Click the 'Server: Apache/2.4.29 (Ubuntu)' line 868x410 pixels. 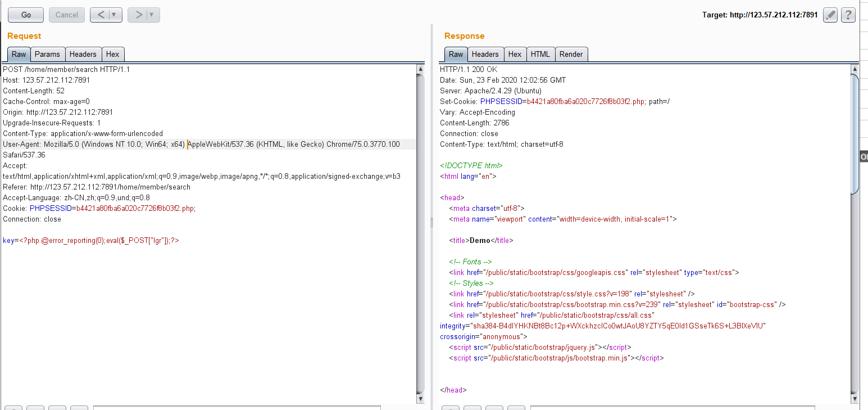490,91
